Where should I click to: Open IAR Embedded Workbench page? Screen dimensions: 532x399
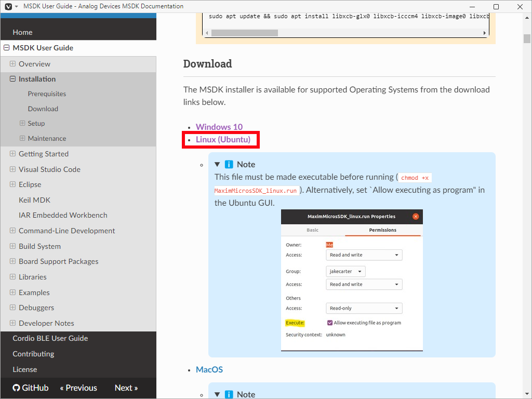pyautogui.click(x=63, y=216)
